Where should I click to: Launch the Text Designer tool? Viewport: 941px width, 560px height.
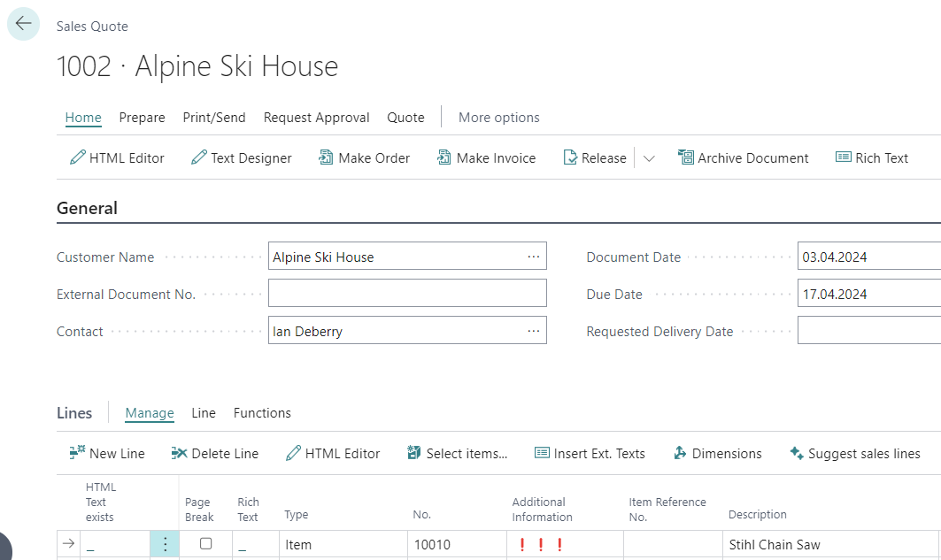tap(241, 158)
